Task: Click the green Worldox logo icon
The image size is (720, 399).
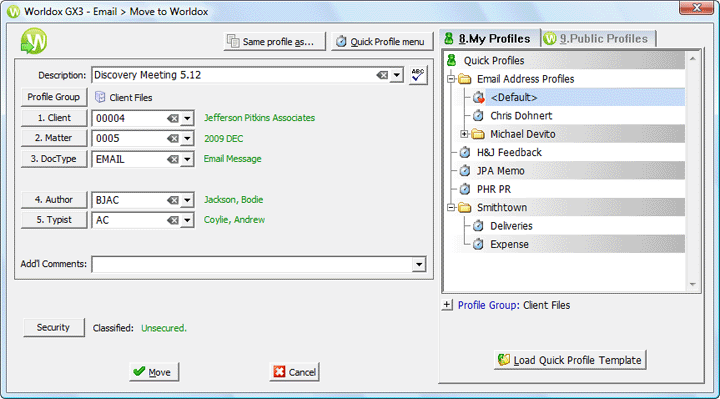Action: (34, 41)
